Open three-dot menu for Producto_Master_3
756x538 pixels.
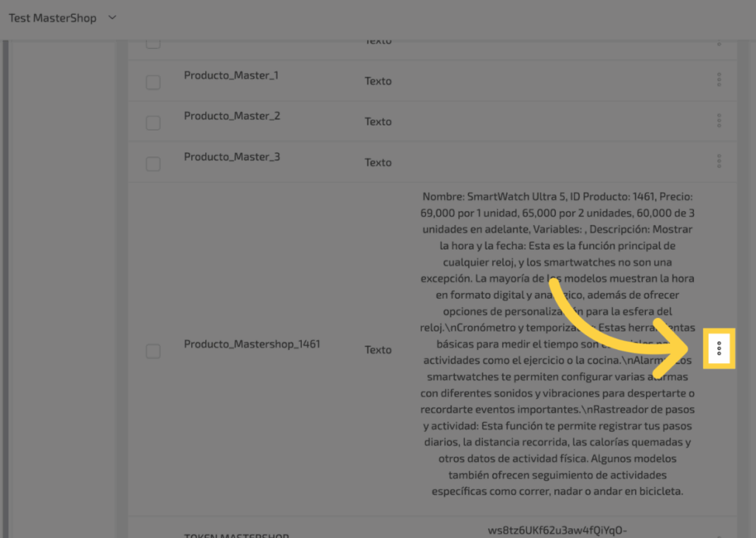(x=718, y=161)
